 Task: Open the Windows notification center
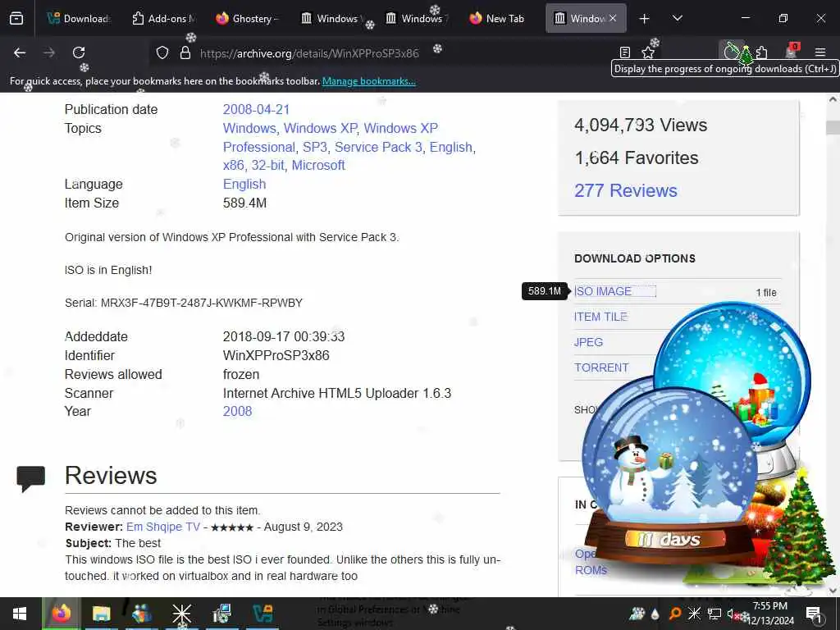[815, 614]
